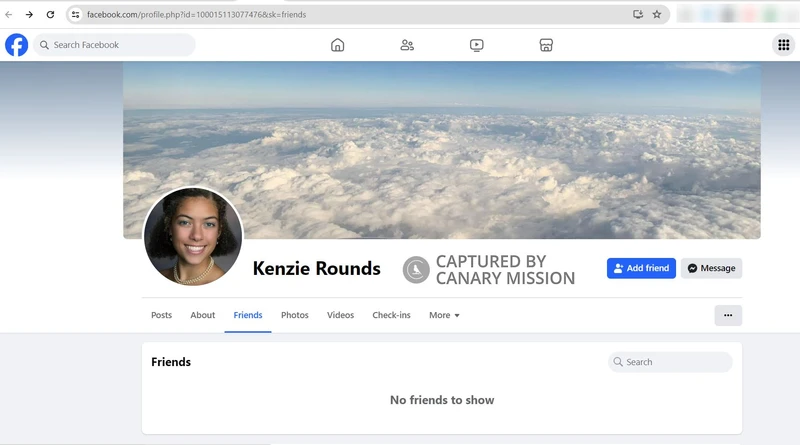Open the clouds cover photo
This screenshot has height=445, width=800.
click(x=442, y=150)
